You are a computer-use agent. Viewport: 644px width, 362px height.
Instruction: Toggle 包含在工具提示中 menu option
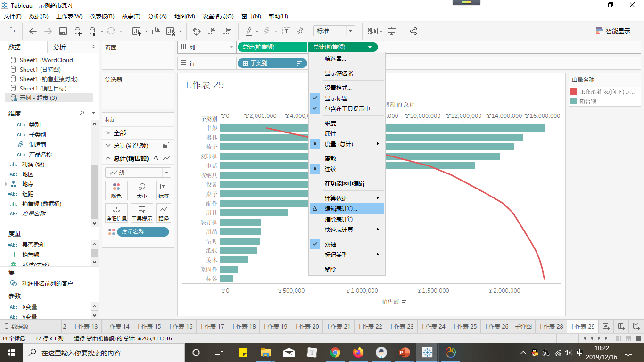click(347, 108)
